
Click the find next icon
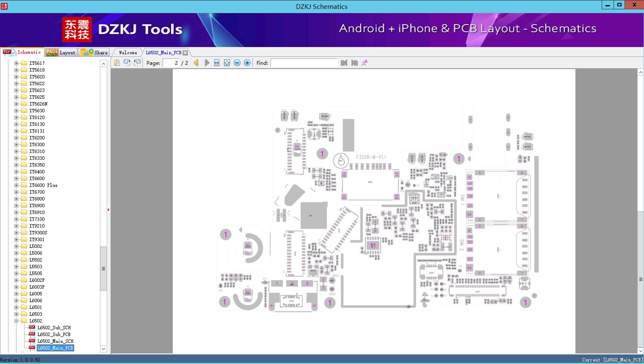tap(354, 63)
